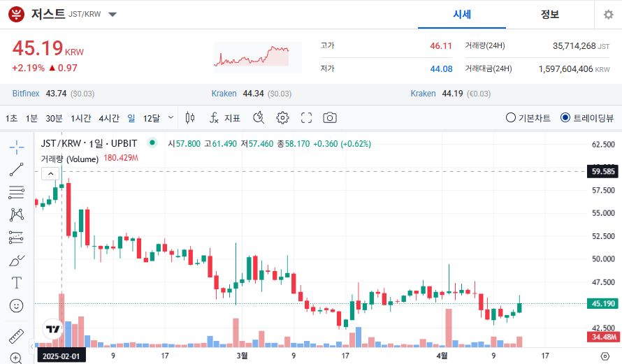Toggle fullscreen chart mode
The width and height of the screenshot is (622, 364).
[306, 118]
